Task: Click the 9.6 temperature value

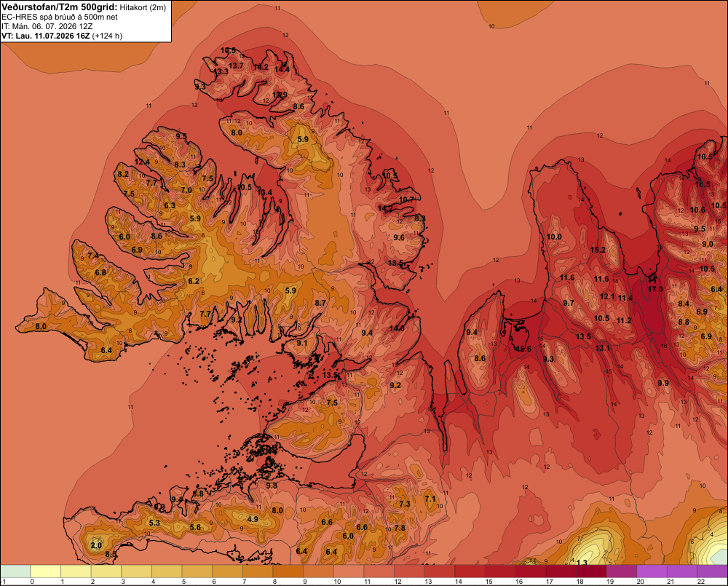Action: tap(399, 237)
